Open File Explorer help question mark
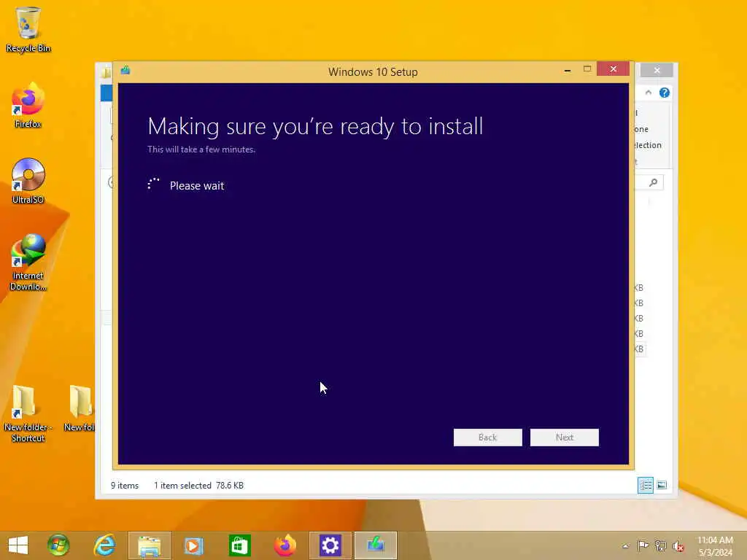 (665, 93)
